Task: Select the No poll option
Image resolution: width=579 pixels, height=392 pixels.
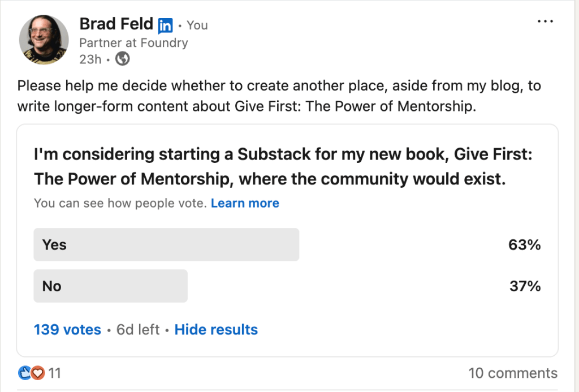Action: tap(110, 286)
